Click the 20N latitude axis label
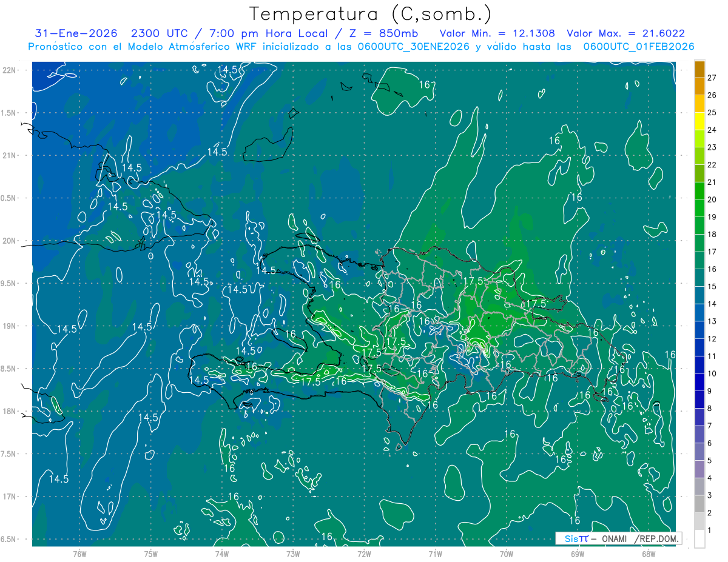Viewport: 728px width, 562px height. (10, 241)
